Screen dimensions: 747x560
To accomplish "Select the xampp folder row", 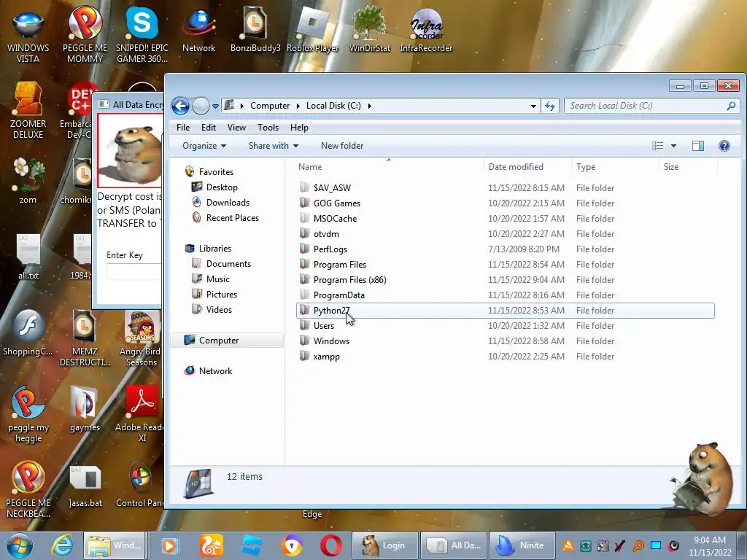I will (505, 357).
